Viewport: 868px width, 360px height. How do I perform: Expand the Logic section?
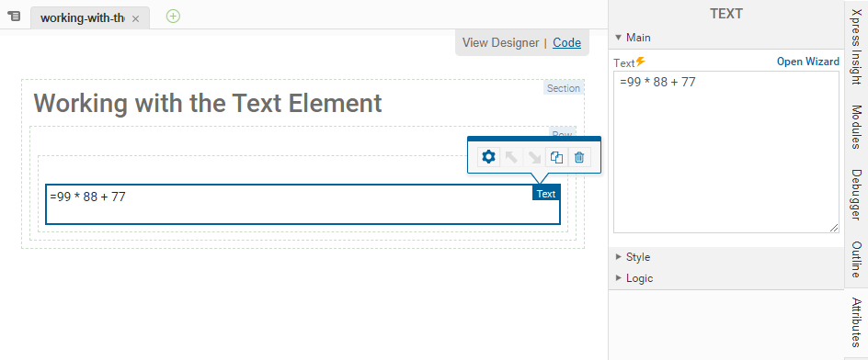634,278
